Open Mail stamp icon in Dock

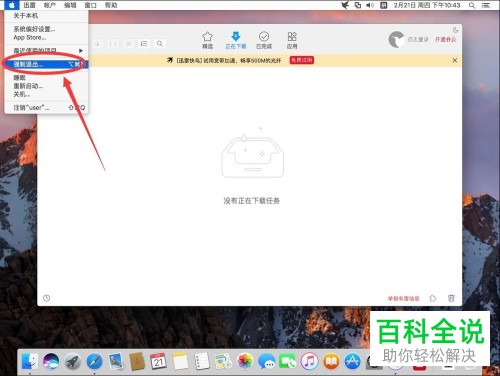coord(116,361)
